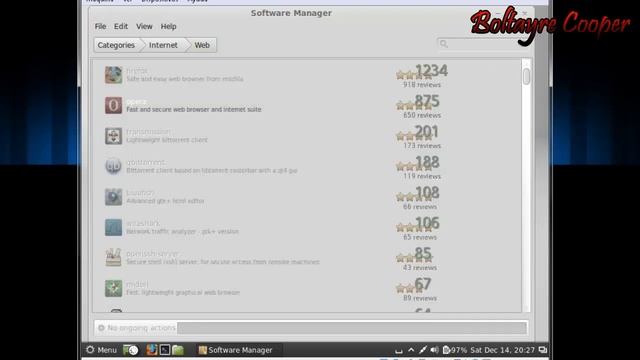Go back to Categories breadcrumb
The width and height of the screenshot is (640, 360).
[116, 45]
